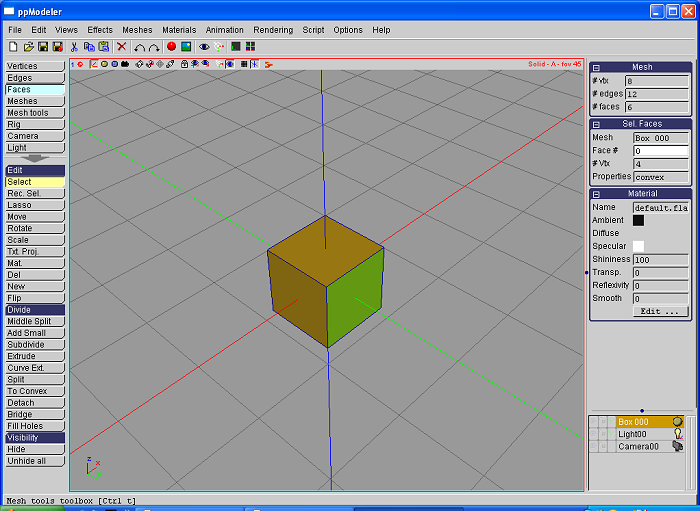Open the Script menu
The width and height of the screenshot is (700, 511).
point(313,30)
